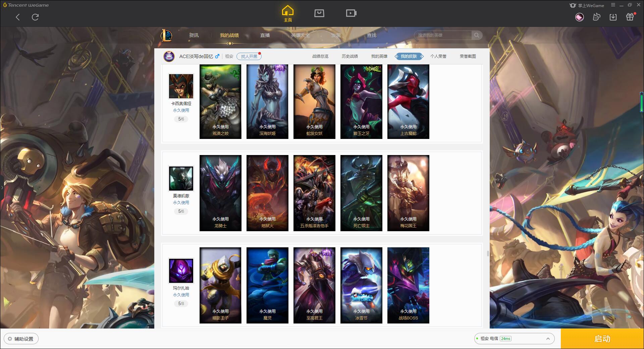Select the 我的皮肤 sub-tab
This screenshot has width=644, height=349.
point(409,56)
